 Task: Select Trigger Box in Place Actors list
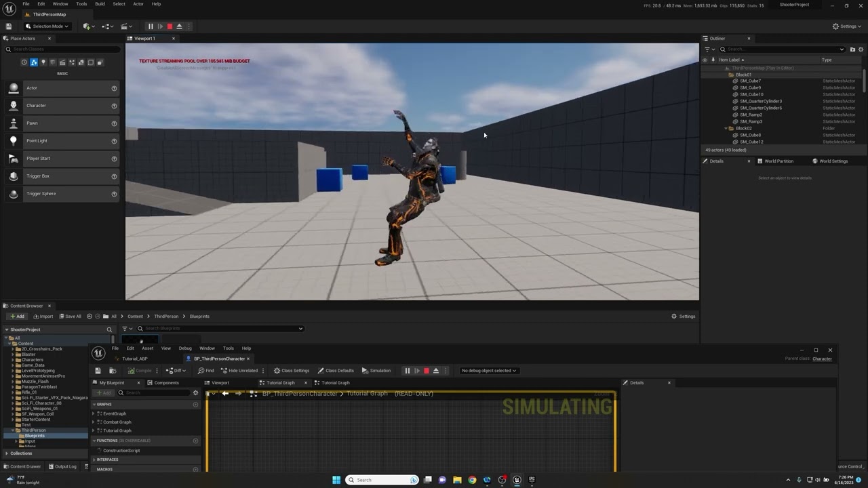61,176
